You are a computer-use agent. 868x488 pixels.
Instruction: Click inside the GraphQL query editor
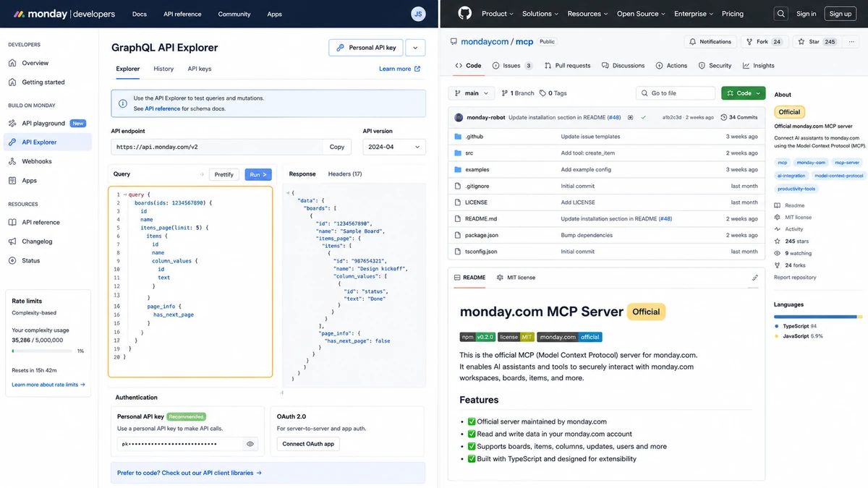[x=190, y=282]
